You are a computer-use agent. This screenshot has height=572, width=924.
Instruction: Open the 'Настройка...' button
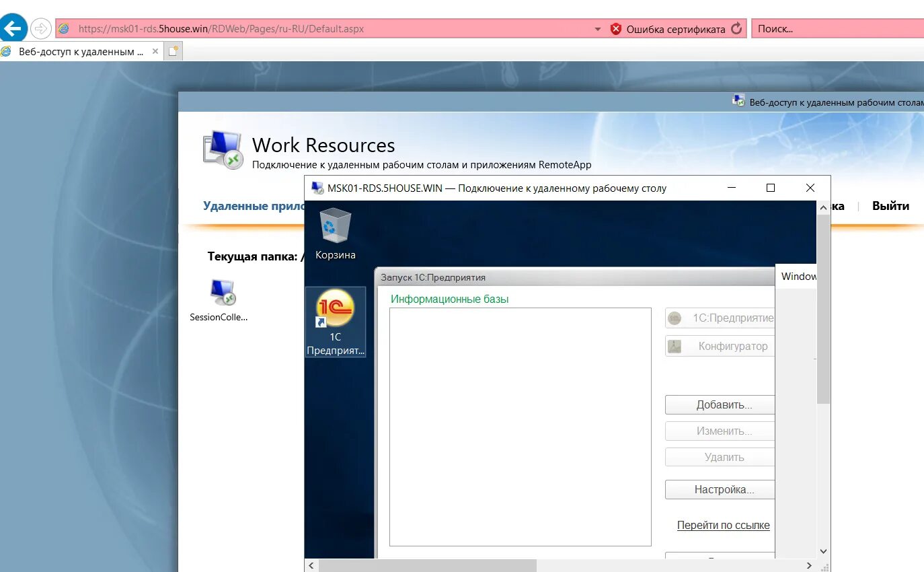(x=720, y=490)
